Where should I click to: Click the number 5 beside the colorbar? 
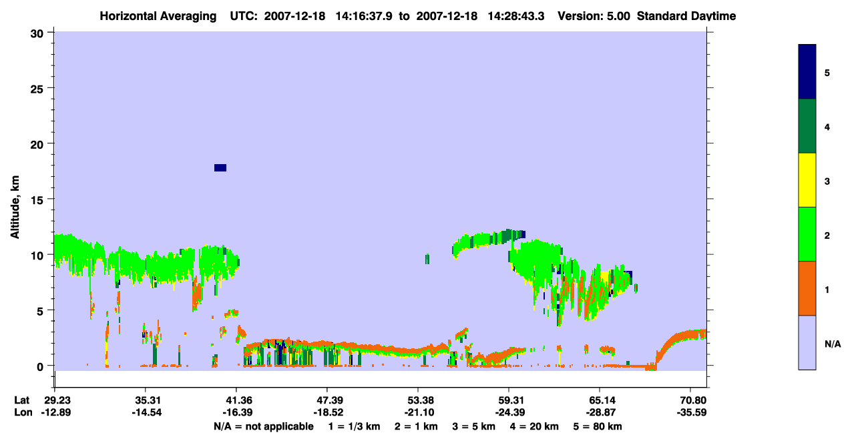[x=827, y=73]
